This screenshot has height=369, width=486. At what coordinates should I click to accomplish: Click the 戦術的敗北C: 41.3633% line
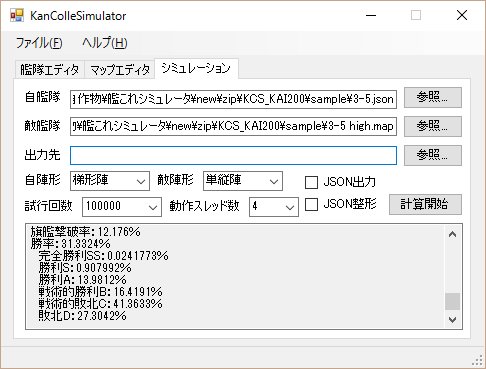tap(100, 304)
